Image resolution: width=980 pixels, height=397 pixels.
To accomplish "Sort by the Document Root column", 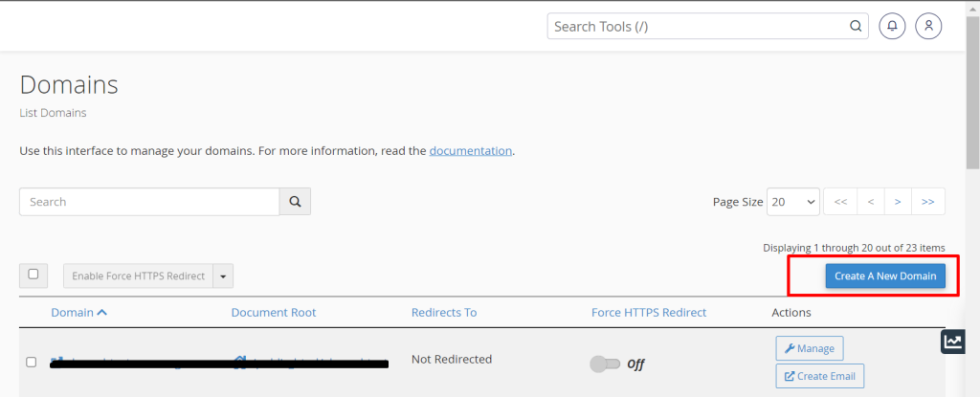I will 273,313.
